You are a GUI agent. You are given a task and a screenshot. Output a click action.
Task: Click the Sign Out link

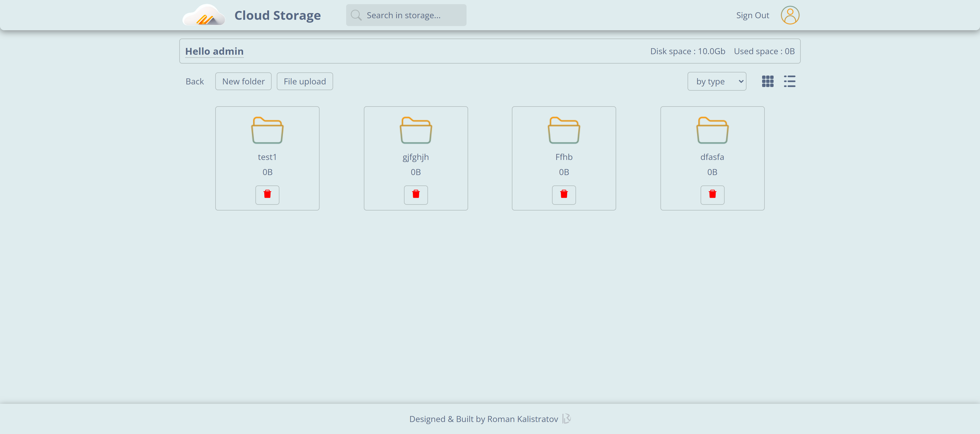(x=752, y=15)
